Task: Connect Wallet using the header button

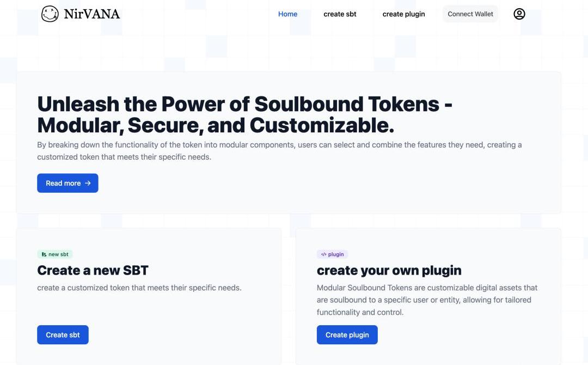Action: (x=470, y=14)
